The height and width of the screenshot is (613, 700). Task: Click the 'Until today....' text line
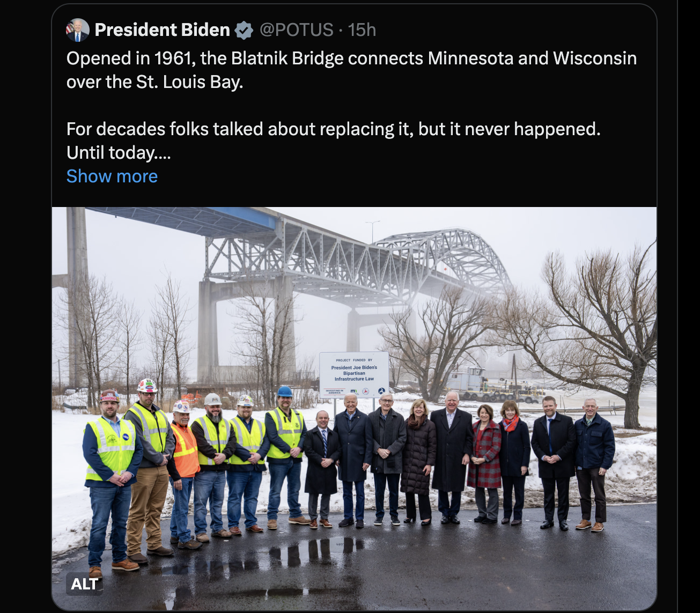(x=119, y=153)
